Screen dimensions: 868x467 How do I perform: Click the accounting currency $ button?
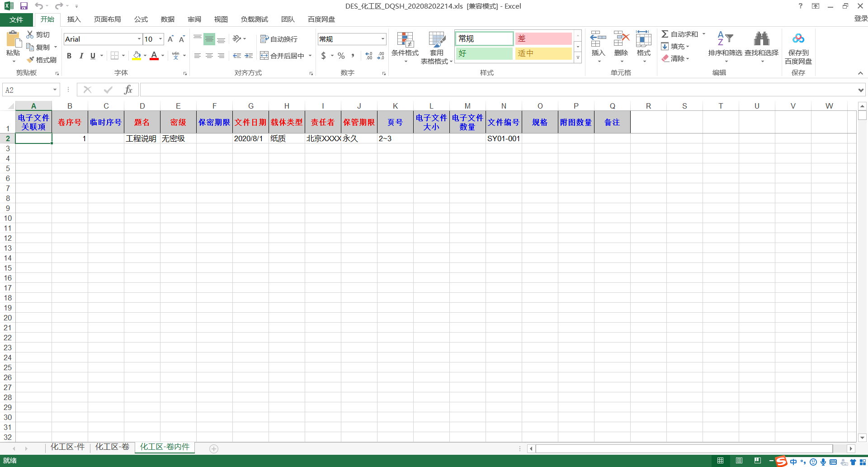pyautogui.click(x=323, y=56)
